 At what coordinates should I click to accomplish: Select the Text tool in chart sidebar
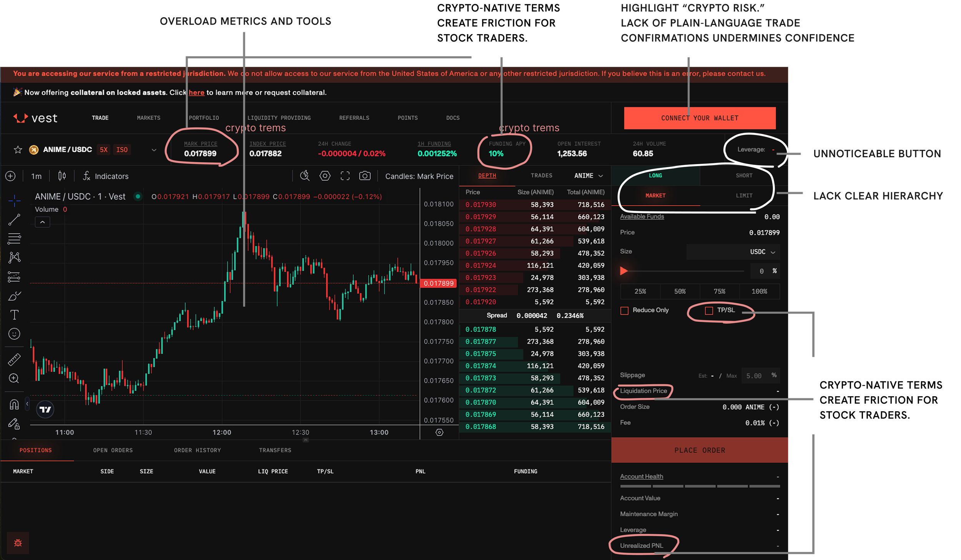click(14, 315)
